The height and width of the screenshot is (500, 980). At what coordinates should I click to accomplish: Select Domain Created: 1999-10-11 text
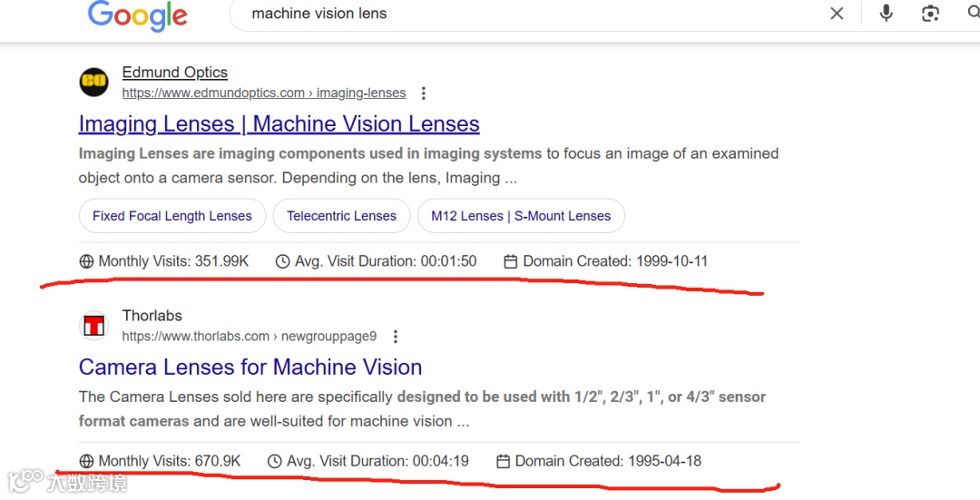click(615, 261)
